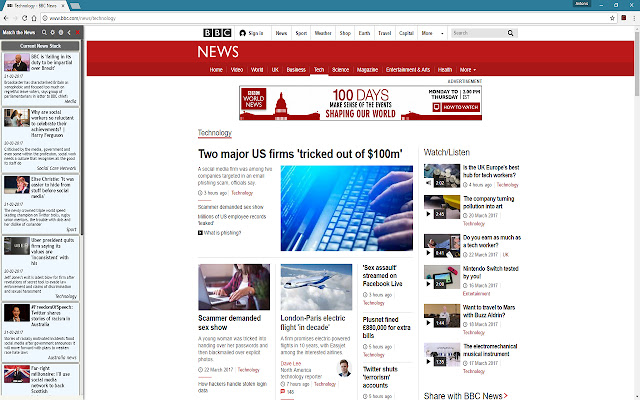Open the sidebar settings gear icon

tap(52, 32)
